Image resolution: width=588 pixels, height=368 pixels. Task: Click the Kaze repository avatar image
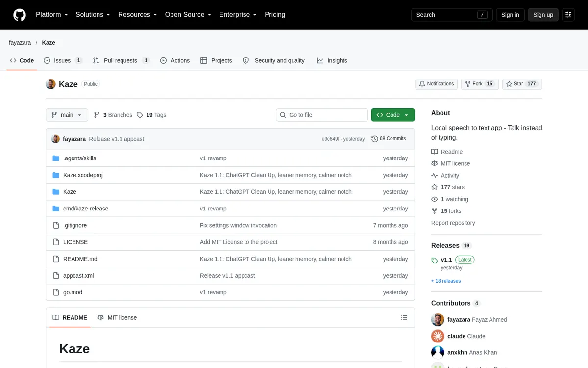coord(50,84)
